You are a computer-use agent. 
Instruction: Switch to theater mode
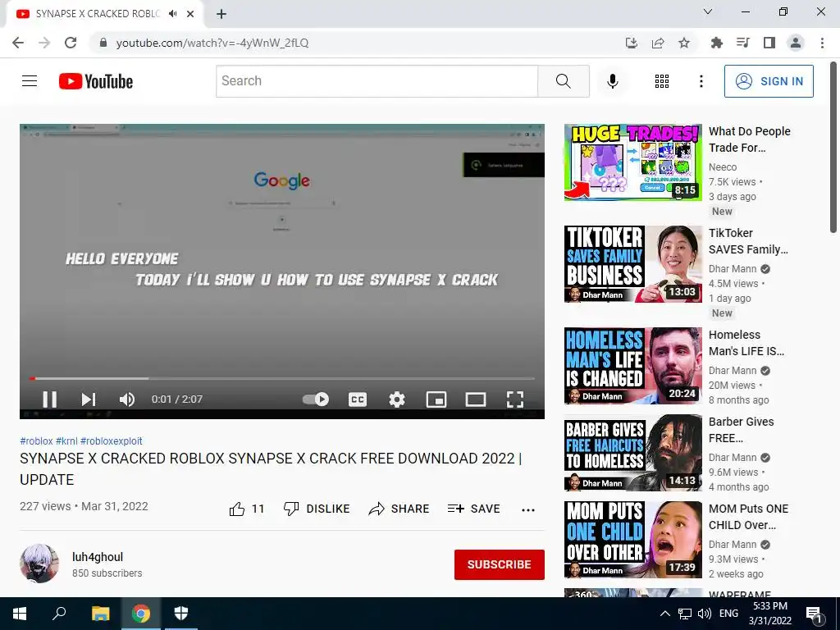pos(475,399)
